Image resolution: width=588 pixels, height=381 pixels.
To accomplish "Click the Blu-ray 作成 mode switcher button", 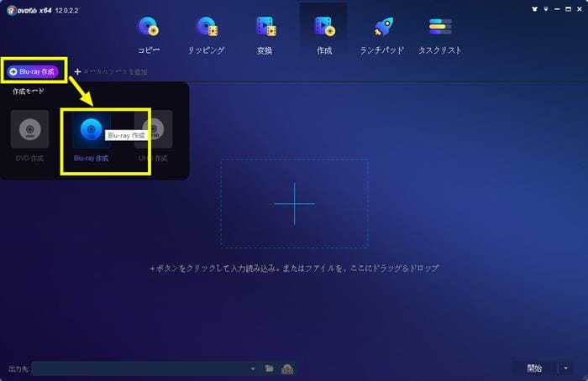I will pos(33,71).
